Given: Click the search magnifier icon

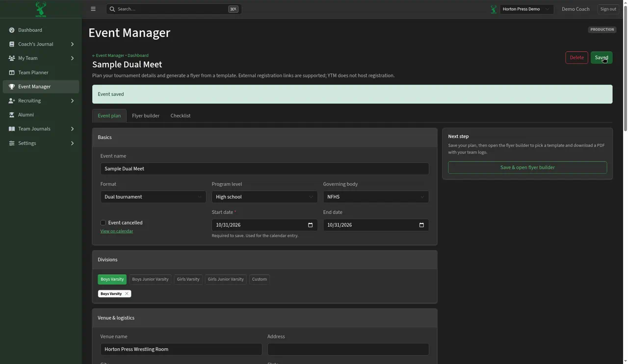Looking at the screenshot, I should pos(112,9).
